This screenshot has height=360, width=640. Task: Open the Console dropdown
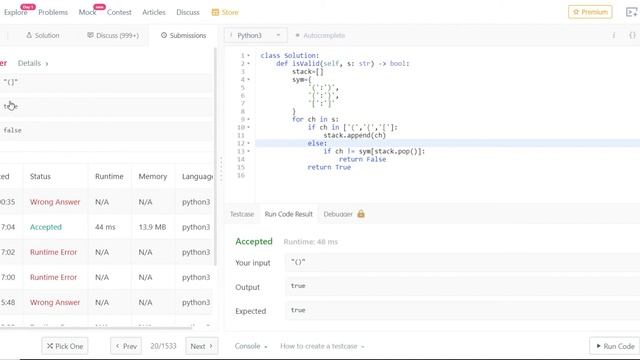click(251, 346)
